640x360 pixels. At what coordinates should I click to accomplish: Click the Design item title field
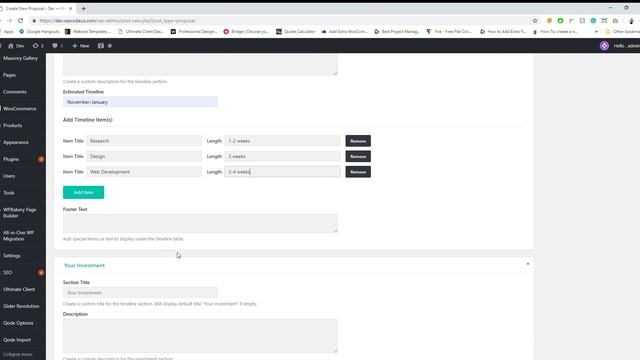coord(144,156)
